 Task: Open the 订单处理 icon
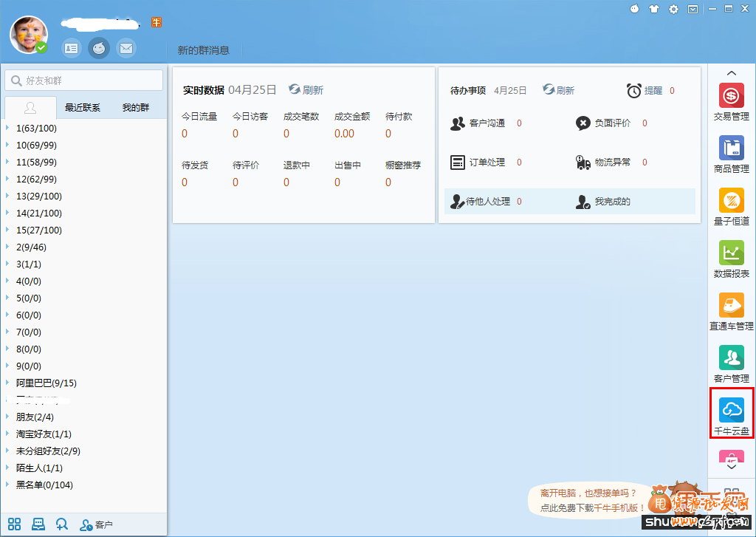[x=458, y=162]
